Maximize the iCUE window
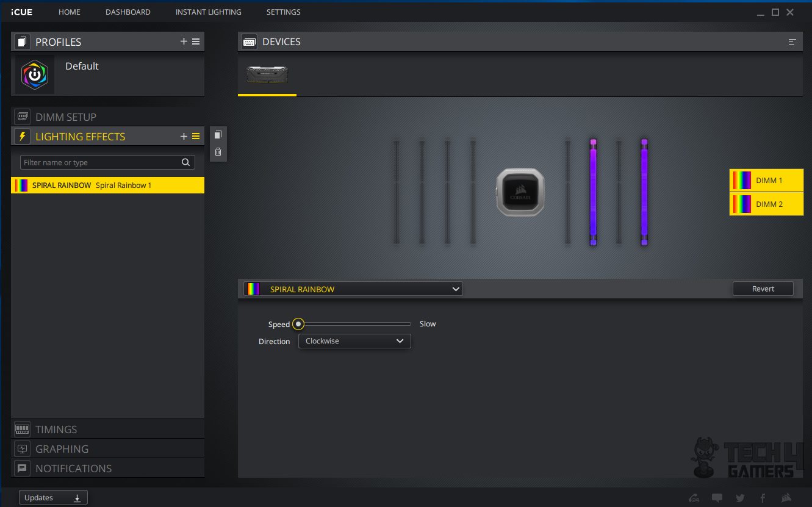 tap(775, 12)
